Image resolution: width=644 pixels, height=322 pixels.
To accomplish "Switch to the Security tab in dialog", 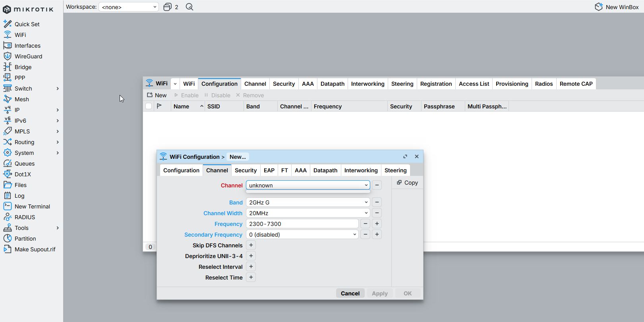I will [x=246, y=170].
